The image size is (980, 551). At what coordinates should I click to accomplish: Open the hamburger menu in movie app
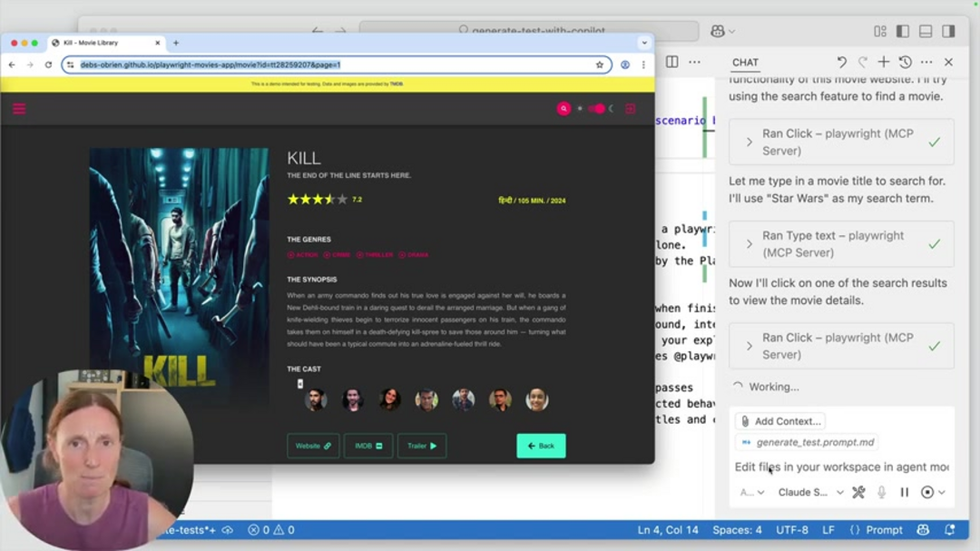pos(19,109)
